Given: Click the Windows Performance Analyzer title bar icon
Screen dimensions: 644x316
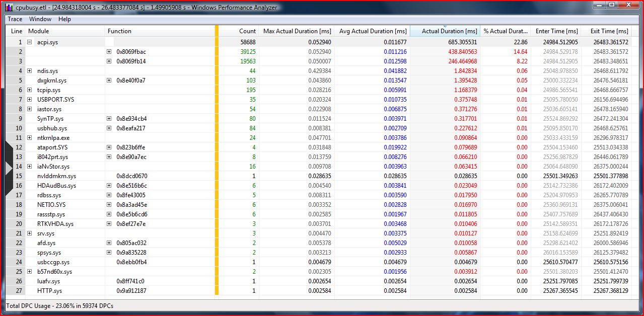Looking at the screenshot, I should point(10,8).
